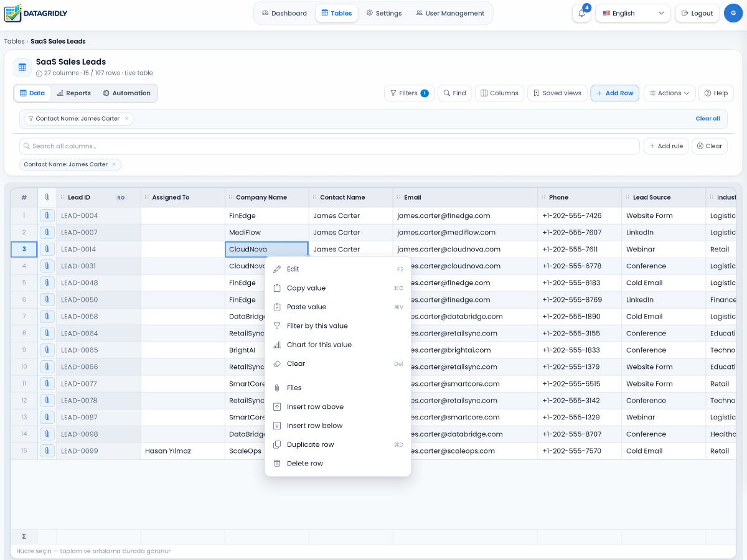Switch to the Reports tab
This screenshot has height=560, width=747.
(x=73, y=93)
